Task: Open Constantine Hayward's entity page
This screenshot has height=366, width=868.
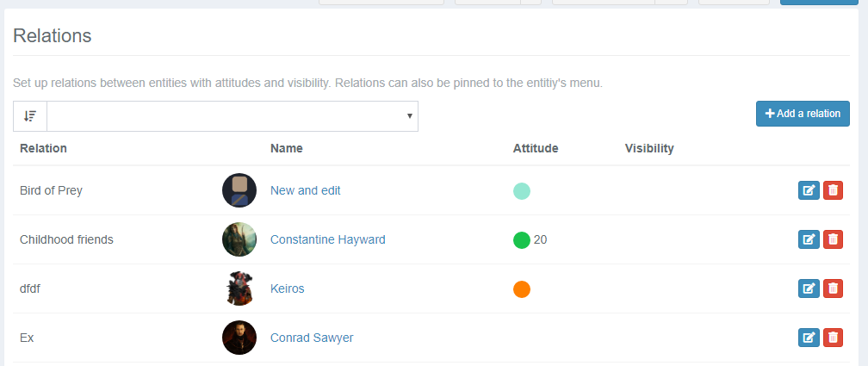Action: click(x=327, y=239)
